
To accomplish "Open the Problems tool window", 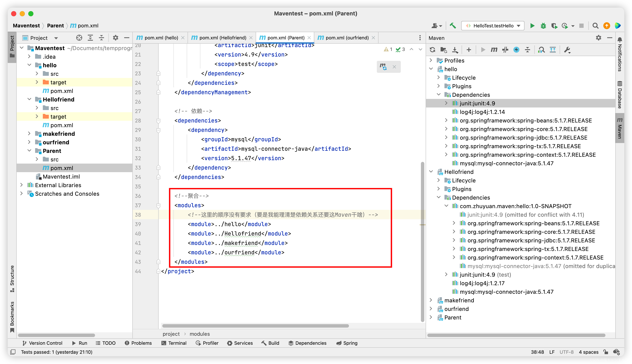I will pos(138,343).
